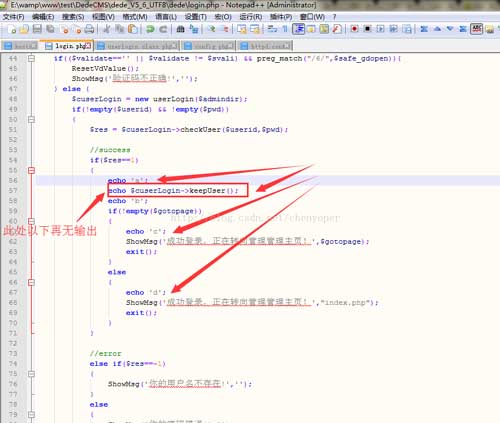Stop macro recording with black square icon
The width and height of the screenshot is (500, 423).
pos(367,29)
